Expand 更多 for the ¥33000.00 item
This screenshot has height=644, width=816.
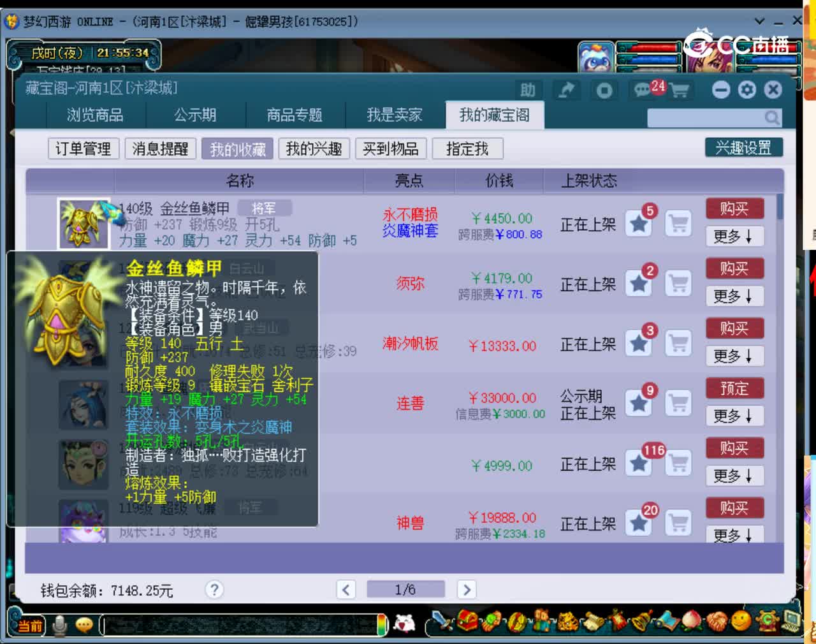point(734,416)
